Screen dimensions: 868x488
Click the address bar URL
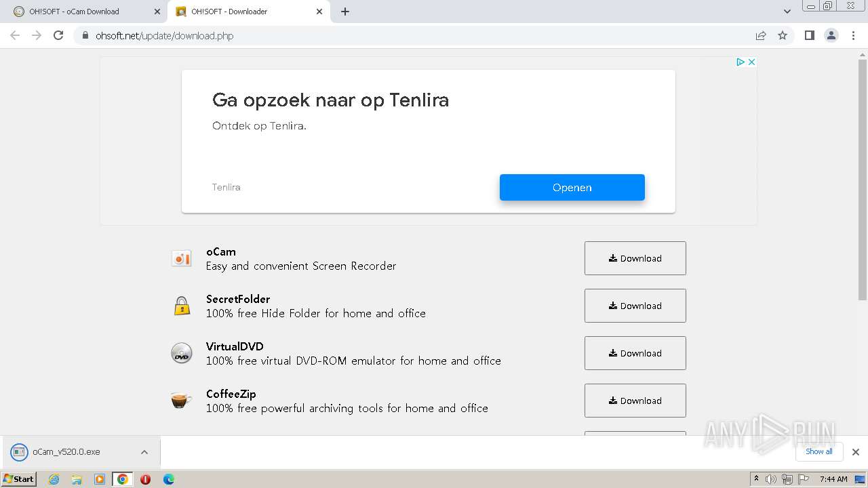(x=164, y=35)
